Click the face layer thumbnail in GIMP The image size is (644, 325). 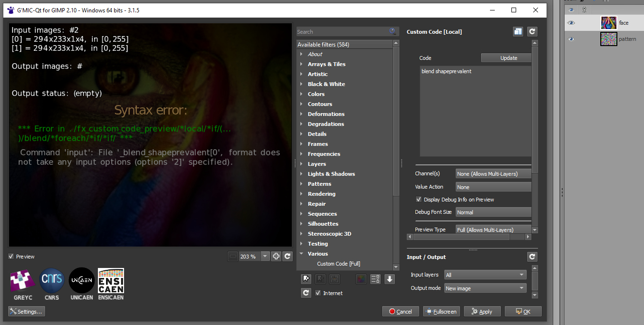coord(608,23)
